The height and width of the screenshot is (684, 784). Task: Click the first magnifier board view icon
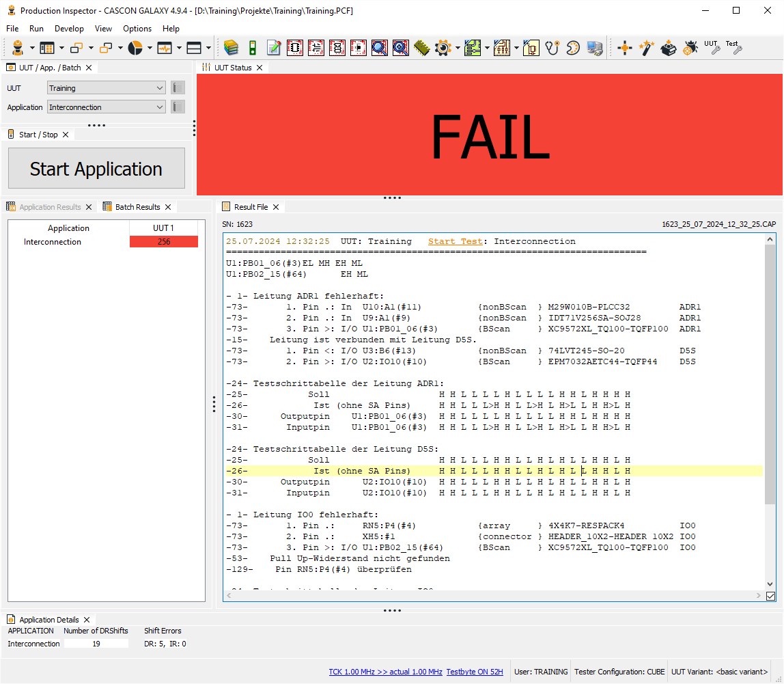click(380, 48)
